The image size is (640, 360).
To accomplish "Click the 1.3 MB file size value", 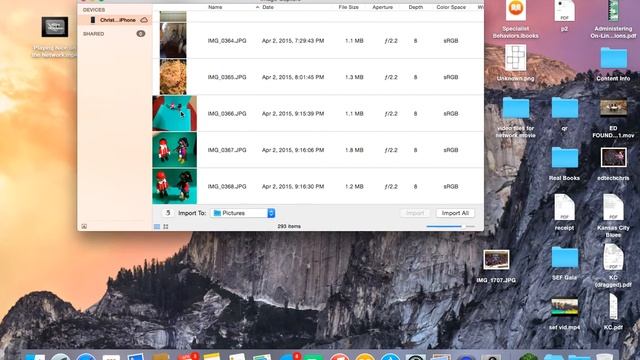I will tap(354, 77).
